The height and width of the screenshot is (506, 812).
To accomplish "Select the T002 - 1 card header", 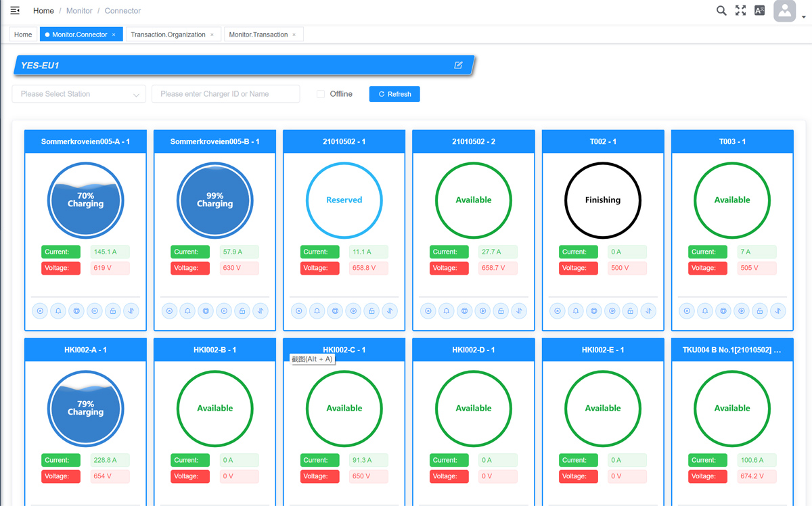I will coord(602,141).
